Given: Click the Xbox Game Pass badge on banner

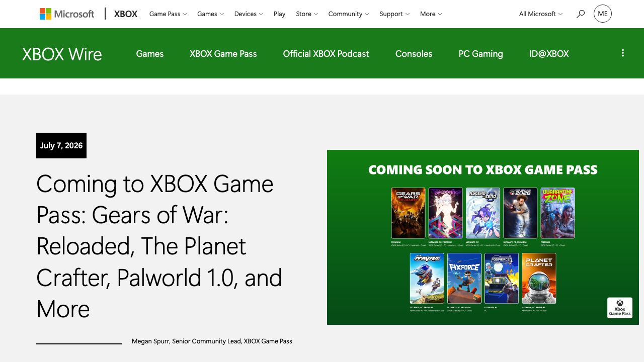Looking at the screenshot, I should point(620,308).
